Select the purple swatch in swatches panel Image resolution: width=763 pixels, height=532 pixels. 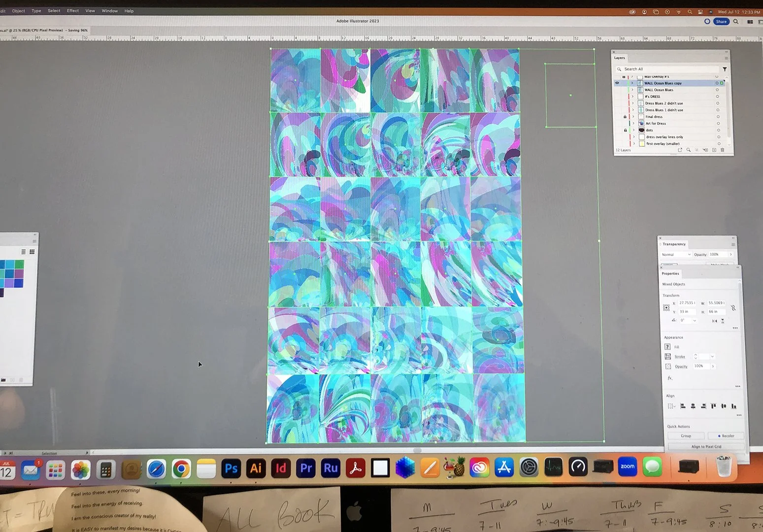click(x=19, y=273)
